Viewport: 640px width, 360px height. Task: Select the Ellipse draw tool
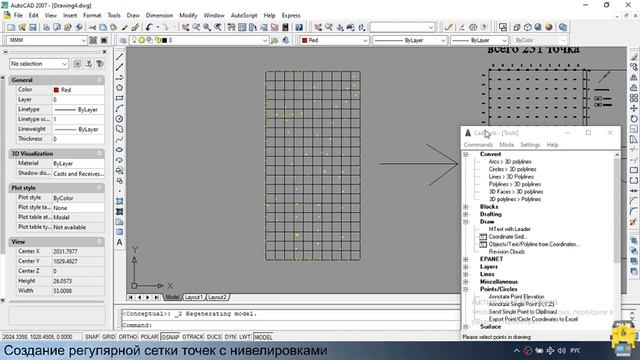point(119,150)
